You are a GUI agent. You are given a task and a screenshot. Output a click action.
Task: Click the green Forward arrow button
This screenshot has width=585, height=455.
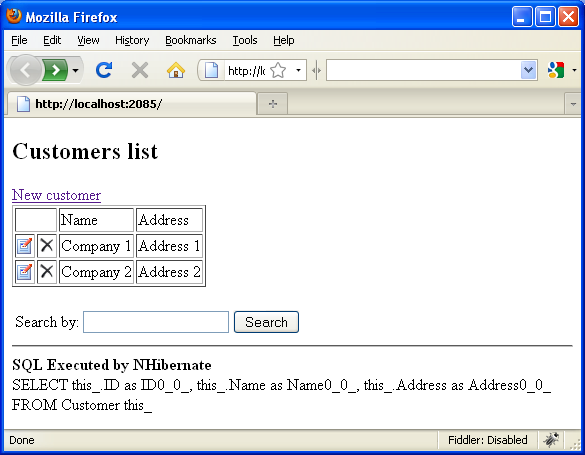(55, 70)
